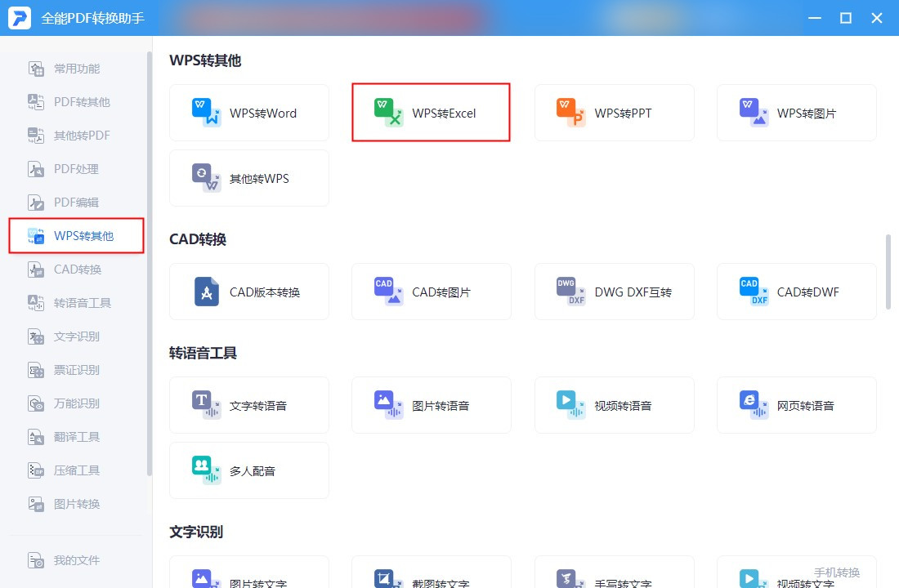This screenshot has height=588, width=899.
Task: Click the main content vertical scrollbar
Action: [888, 272]
